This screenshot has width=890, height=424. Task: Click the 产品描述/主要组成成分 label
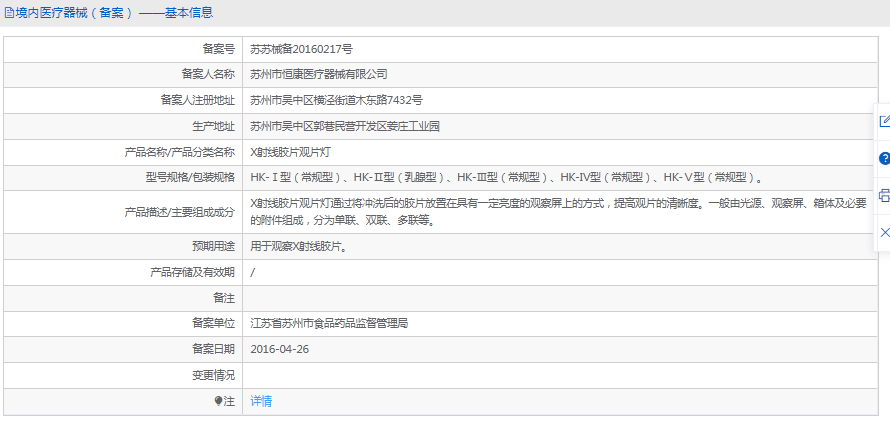point(179,212)
